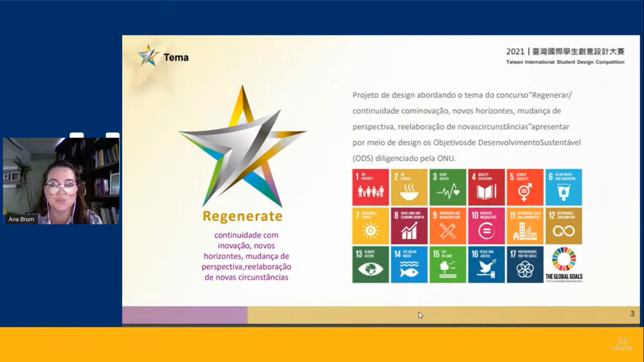The image size is (644, 362).
Task: Click the UNINTER logo in the corner
Action: 622,344
